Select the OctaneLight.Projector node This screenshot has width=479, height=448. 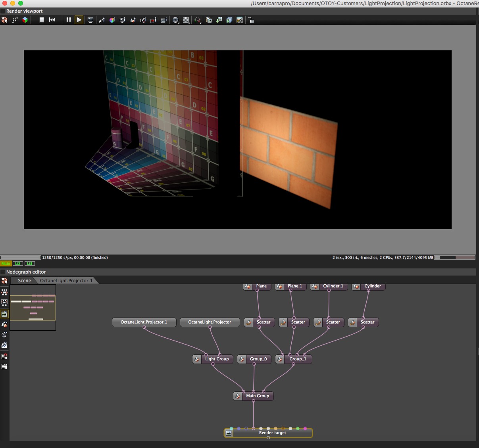pyautogui.click(x=210, y=322)
